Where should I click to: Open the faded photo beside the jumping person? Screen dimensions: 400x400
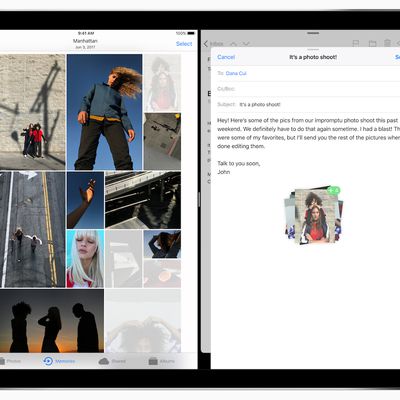point(162,83)
